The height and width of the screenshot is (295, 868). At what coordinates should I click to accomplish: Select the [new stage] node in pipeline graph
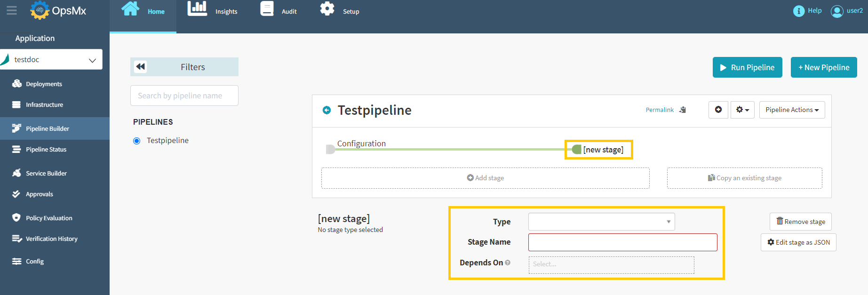click(x=598, y=150)
